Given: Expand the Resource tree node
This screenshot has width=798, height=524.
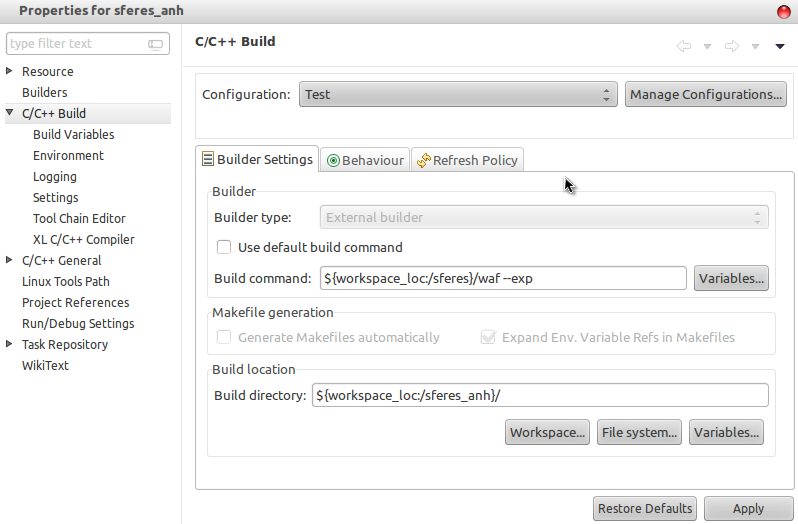Looking at the screenshot, I should click(x=10, y=71).
